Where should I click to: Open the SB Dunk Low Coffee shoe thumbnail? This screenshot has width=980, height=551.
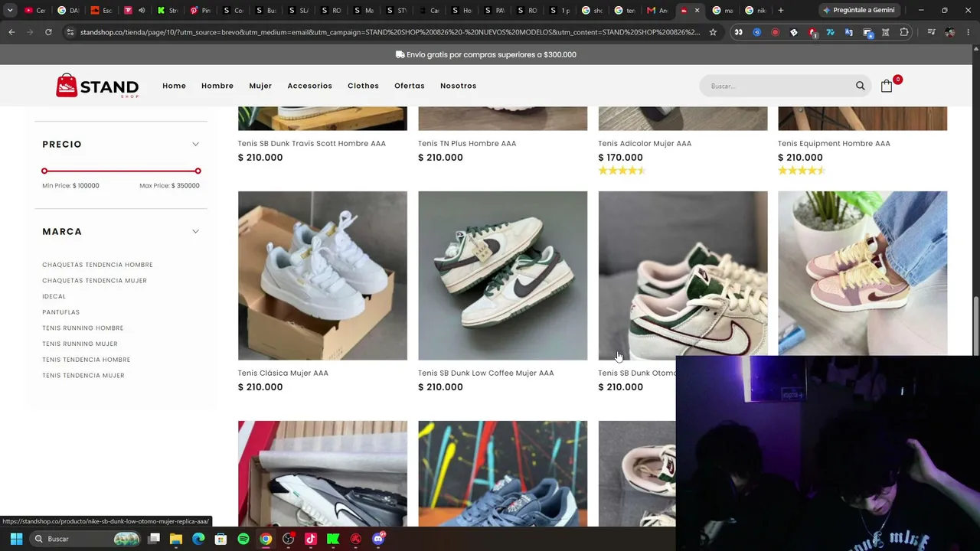[502, 275]
